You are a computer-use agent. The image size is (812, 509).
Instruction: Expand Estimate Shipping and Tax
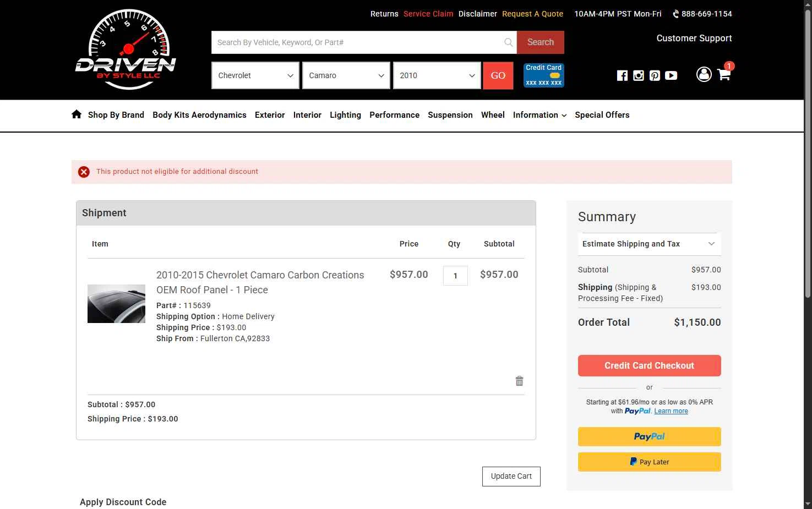point(650,244)
